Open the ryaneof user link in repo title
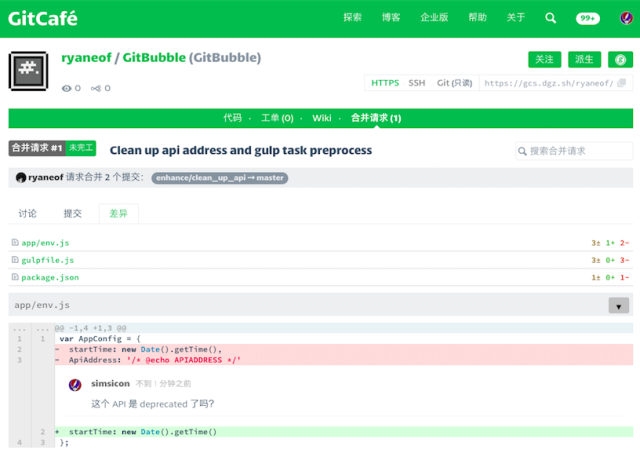The image size is (640, 464). [x=86, y=58]
